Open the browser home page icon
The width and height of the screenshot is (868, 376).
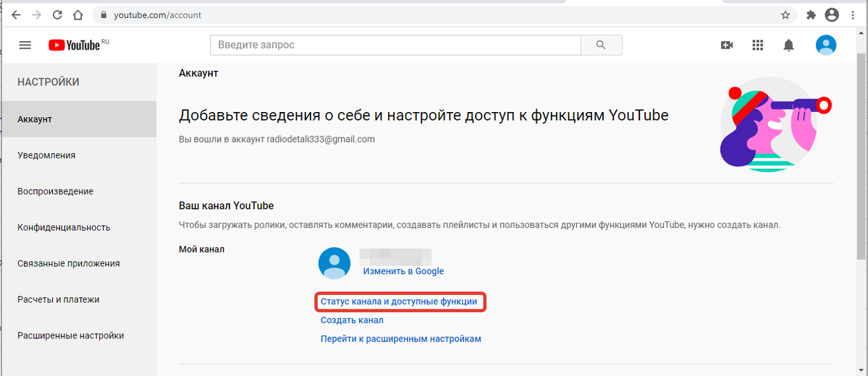(78, 15)
